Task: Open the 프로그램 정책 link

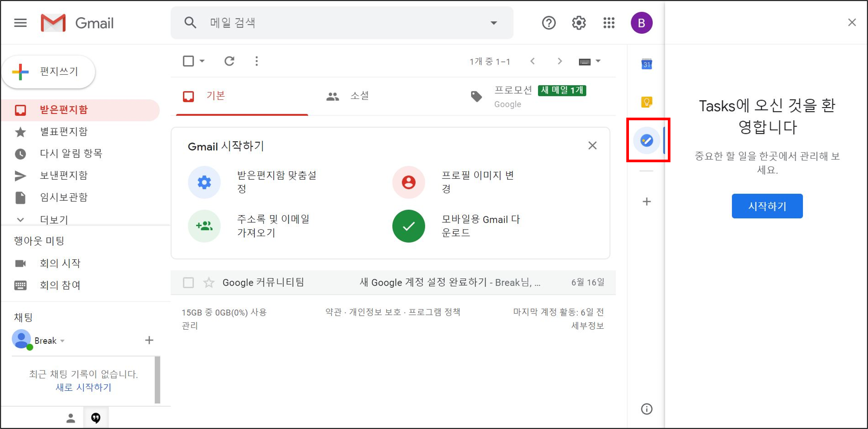Action: pyautogui.click(x=434, y=312)
